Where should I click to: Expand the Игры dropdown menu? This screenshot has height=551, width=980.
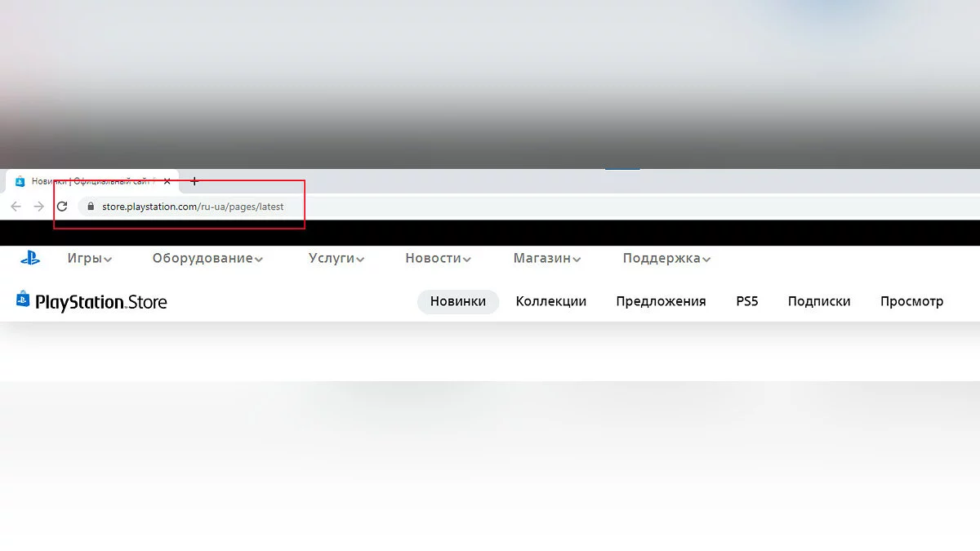(x=90, y=258)
